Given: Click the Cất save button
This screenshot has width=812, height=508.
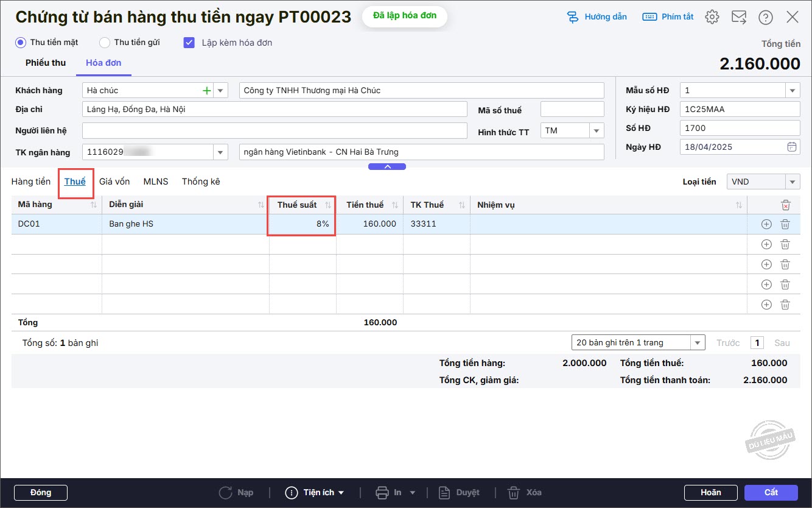Looking at the screenshot, I should coord(771,492).
